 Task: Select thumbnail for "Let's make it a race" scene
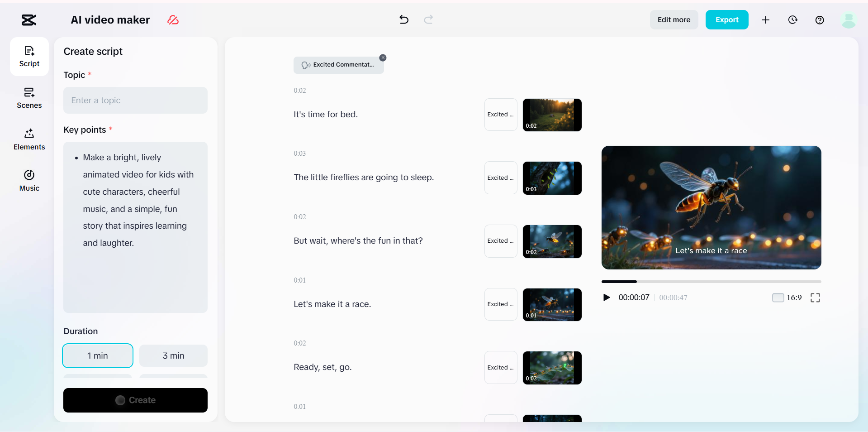tap(552, 305)
